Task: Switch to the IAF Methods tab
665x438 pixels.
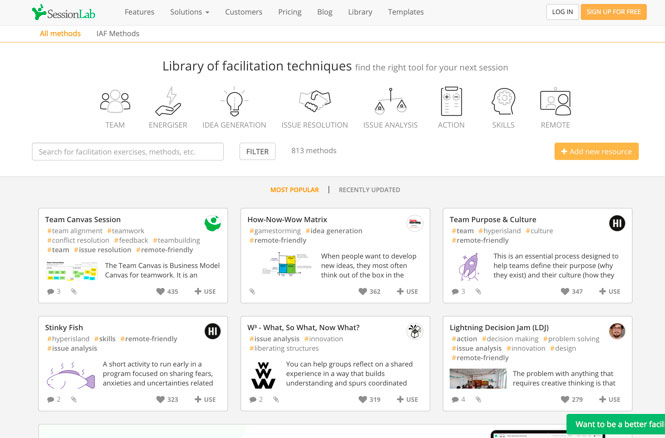Action: point(118,34)
